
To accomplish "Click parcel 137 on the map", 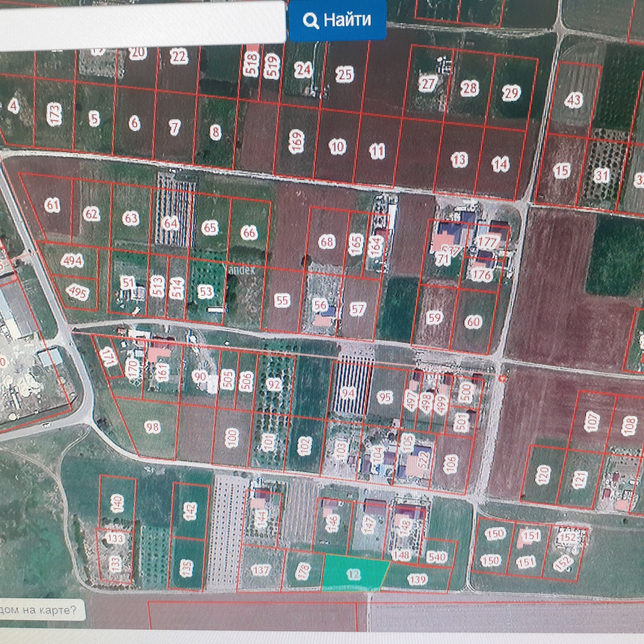I will pos(260,570).
